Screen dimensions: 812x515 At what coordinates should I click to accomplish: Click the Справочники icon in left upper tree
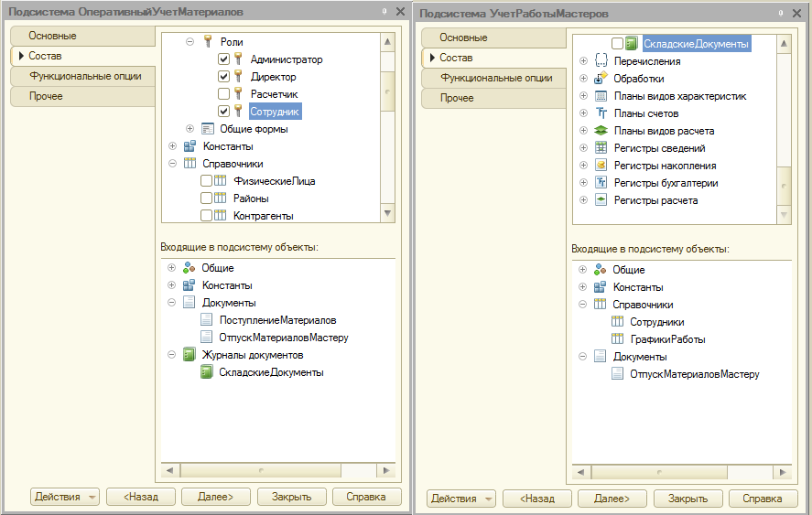click(x=189, y=163)
